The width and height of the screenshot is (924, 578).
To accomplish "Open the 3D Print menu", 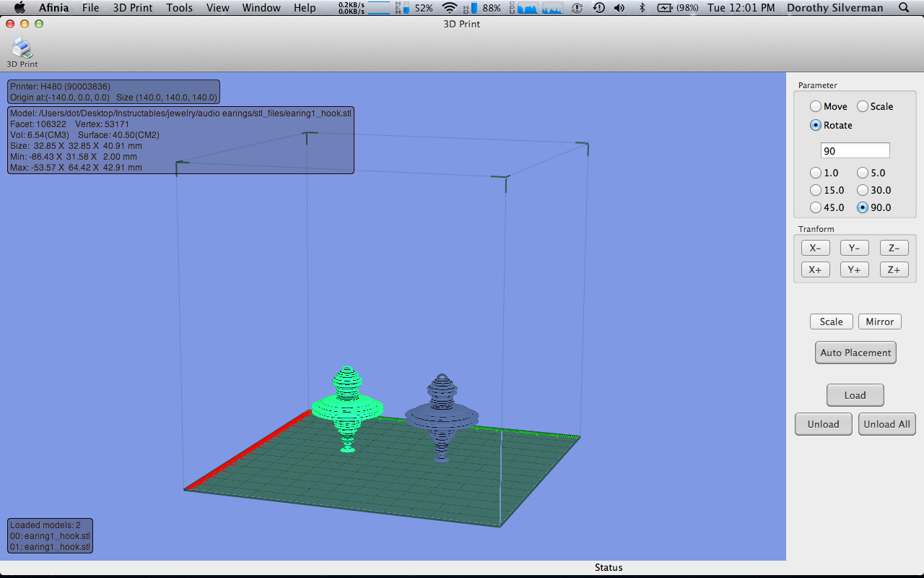I will click(x=133, y=8).
